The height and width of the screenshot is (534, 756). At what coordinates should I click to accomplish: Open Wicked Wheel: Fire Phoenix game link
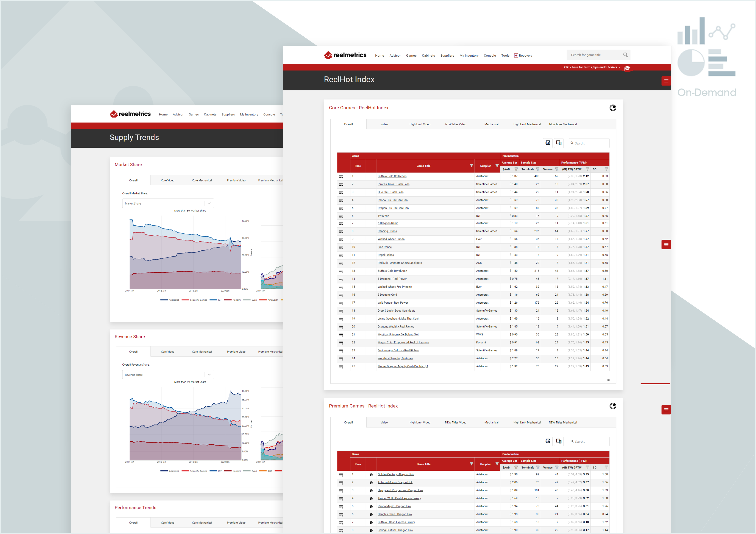pyautogui.click(x=394, y=287)
